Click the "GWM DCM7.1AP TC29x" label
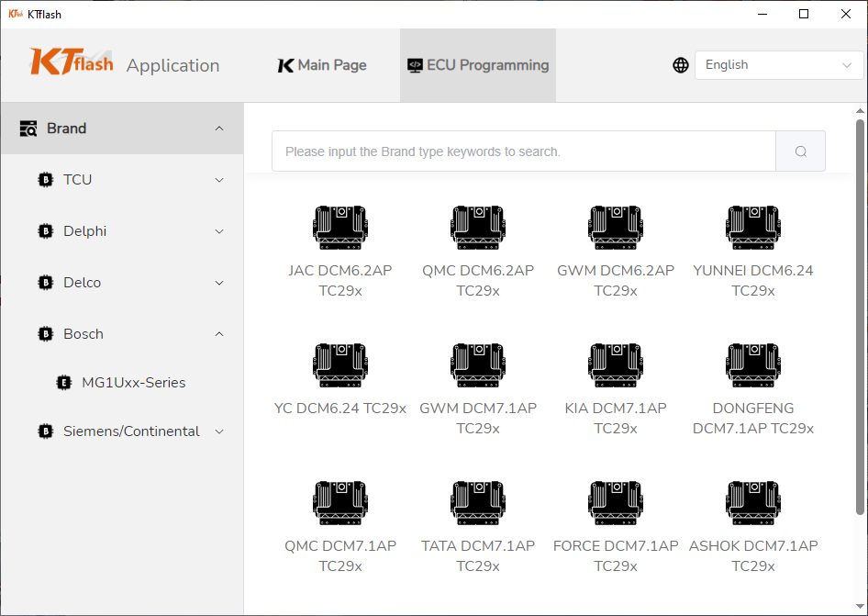Image resolution: width=868 pixels, height=616 pixels. click(478, 419)
